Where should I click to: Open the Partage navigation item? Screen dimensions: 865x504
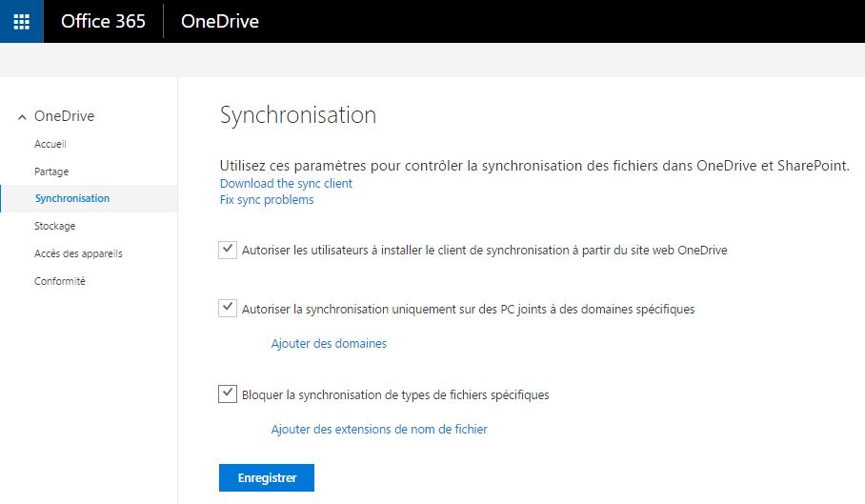coord(51,171)
